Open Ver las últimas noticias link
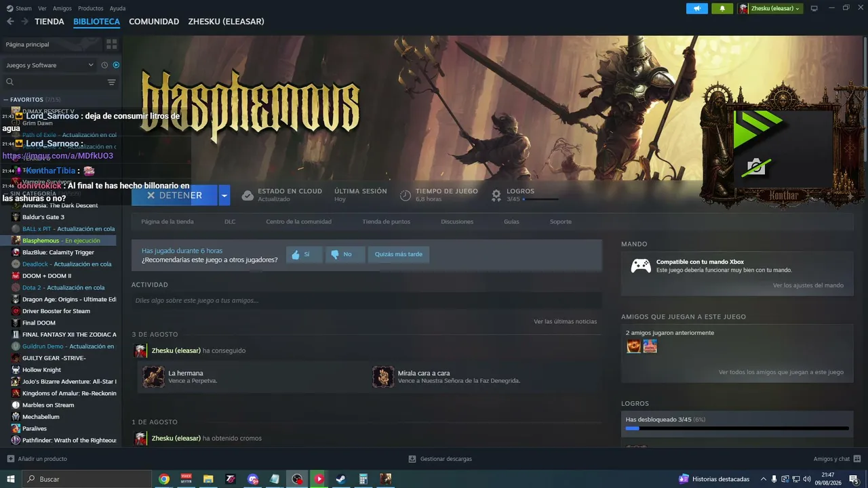Viewport: 868px width, 488px height. point(566,321)
